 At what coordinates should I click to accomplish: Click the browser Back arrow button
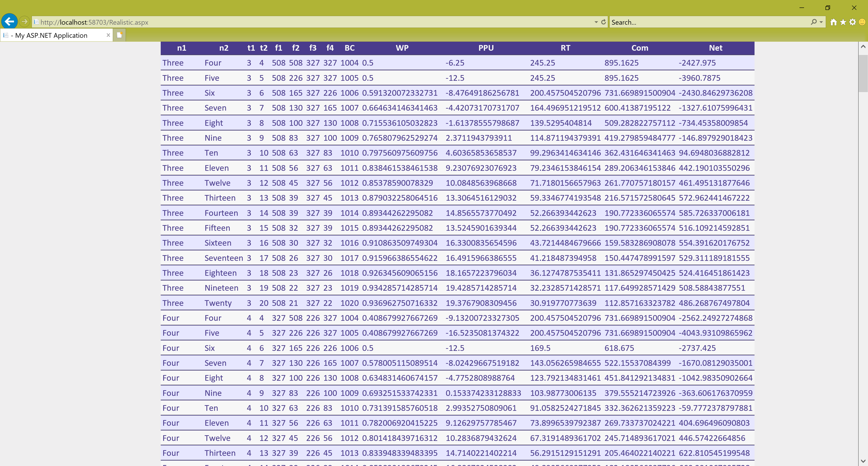9,21
